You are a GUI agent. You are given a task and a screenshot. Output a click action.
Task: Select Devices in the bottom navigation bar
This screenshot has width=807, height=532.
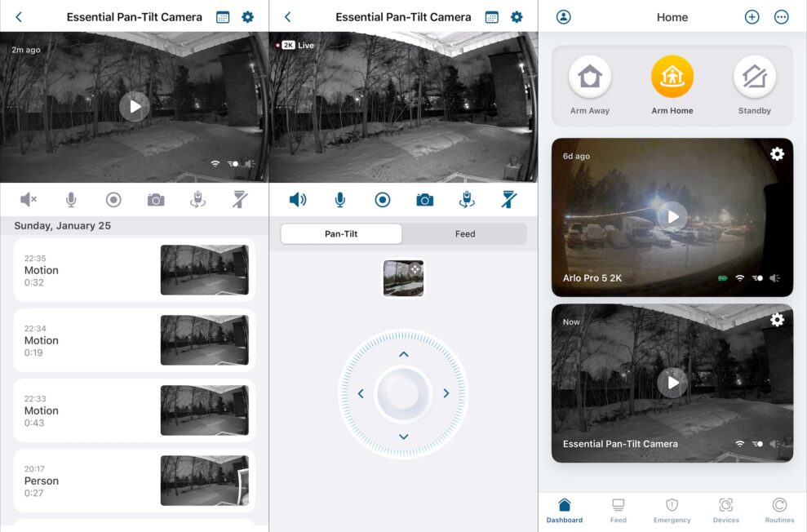click(725, 510)
